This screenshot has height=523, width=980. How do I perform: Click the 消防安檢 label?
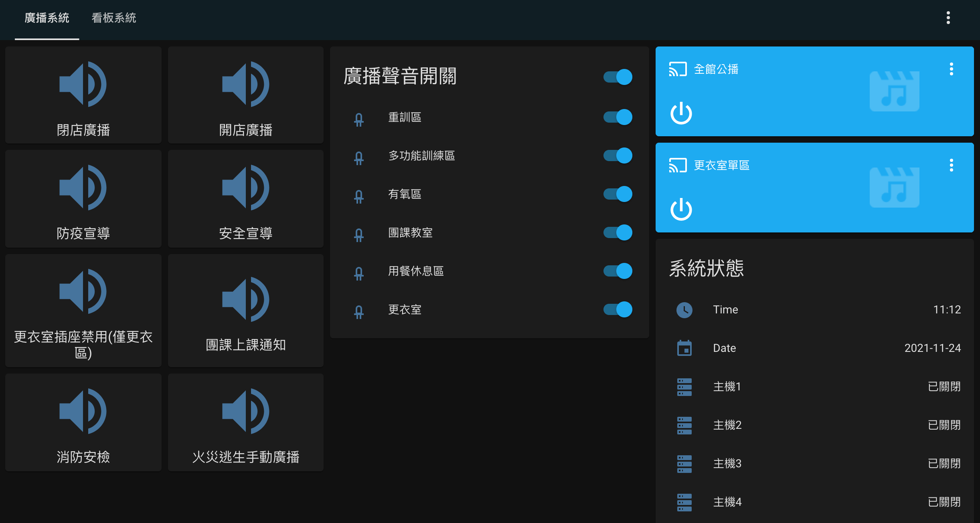(x=83, y=457)
